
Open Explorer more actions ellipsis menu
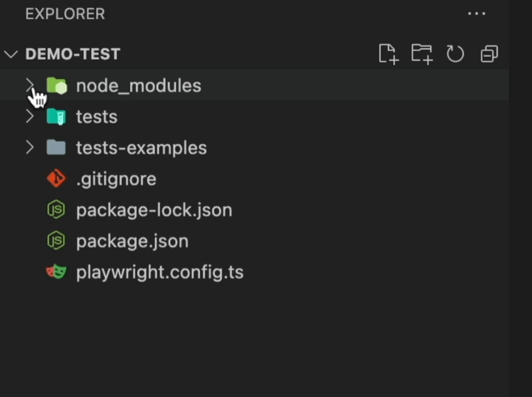pos(476,14)
